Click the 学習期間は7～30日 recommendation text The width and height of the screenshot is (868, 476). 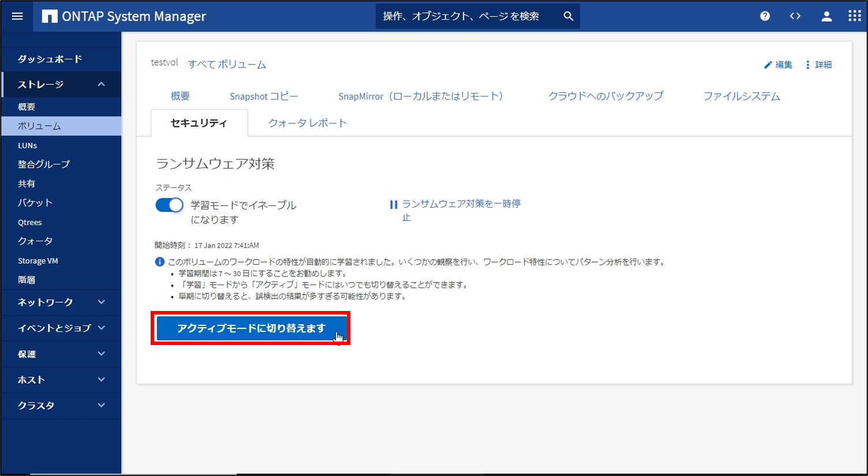click(263, 273)
